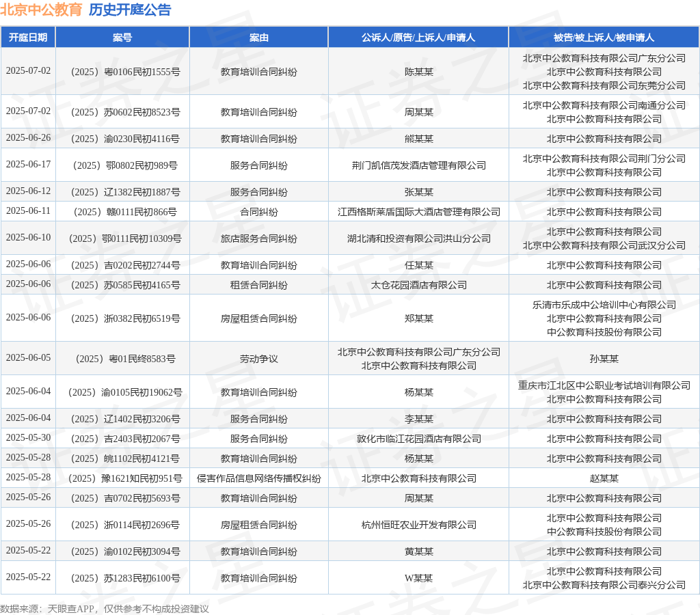Click plaintiff 李某某

(419, 419)
